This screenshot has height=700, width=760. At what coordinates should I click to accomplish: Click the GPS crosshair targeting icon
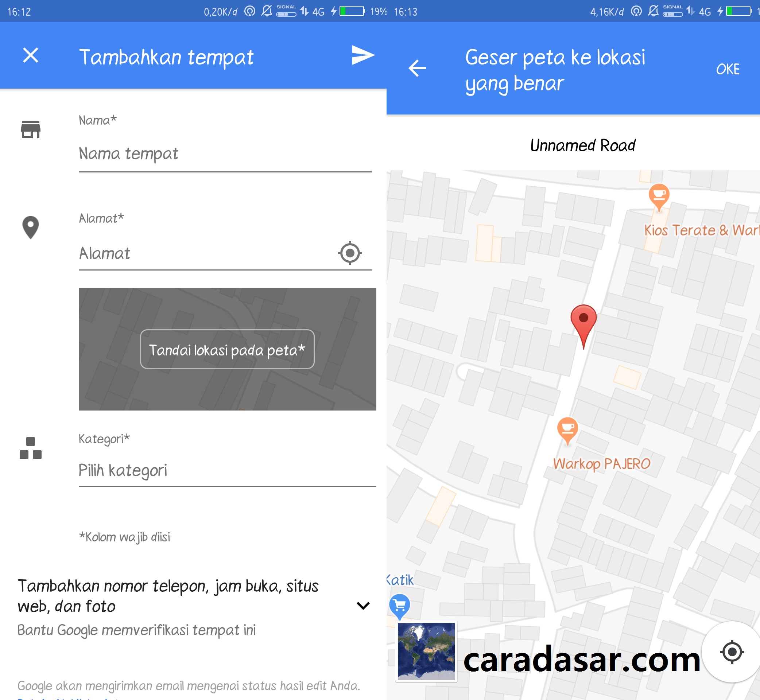[349, 252]
